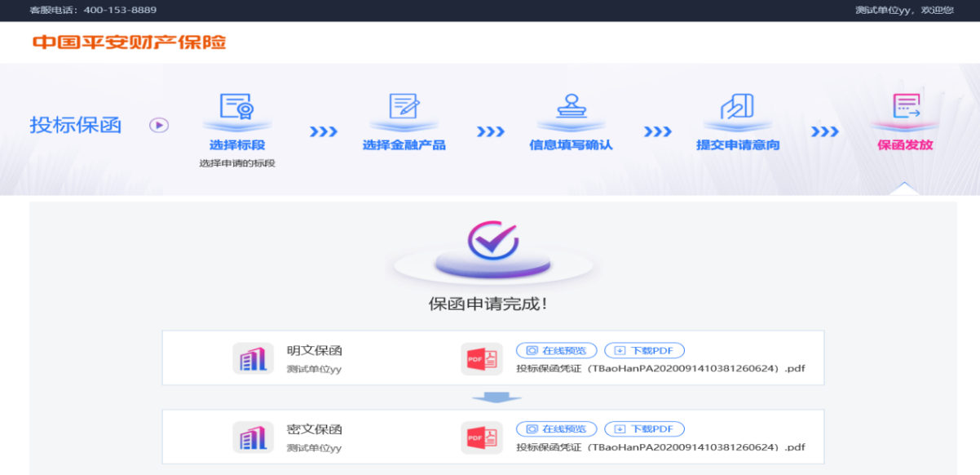The height and width of the screenshot is (475, 980).
Task: Click the 信息填写确认 stamp icon
Action: 571,107
